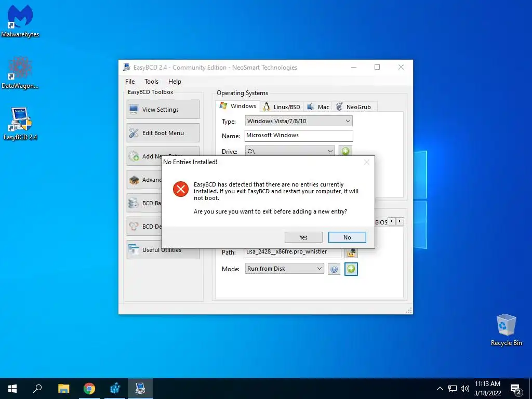The image size is (532, 399).
Task: Switch to the Windows tab
Action: [238, 106]
